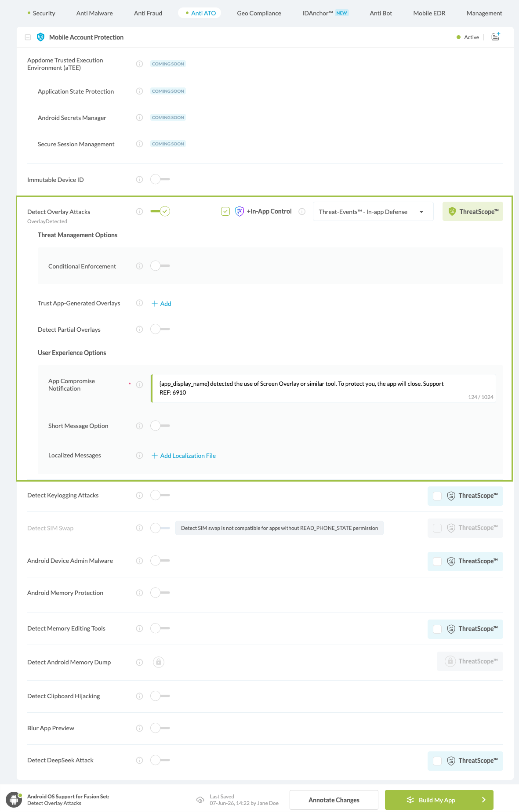Screen dimensions: 519x812
Task: Show info for Conditional Enforcement
Action: click(139, 266)
